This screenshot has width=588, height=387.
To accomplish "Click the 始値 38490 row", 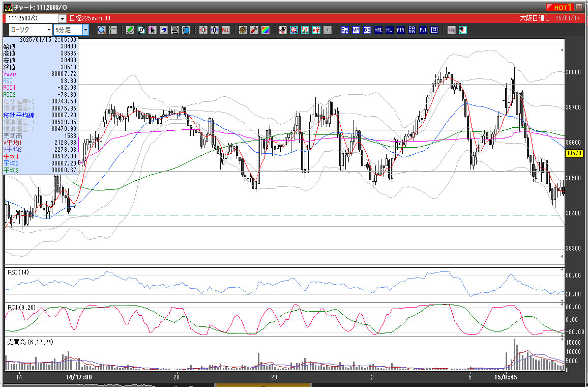I will click(40, 46).
